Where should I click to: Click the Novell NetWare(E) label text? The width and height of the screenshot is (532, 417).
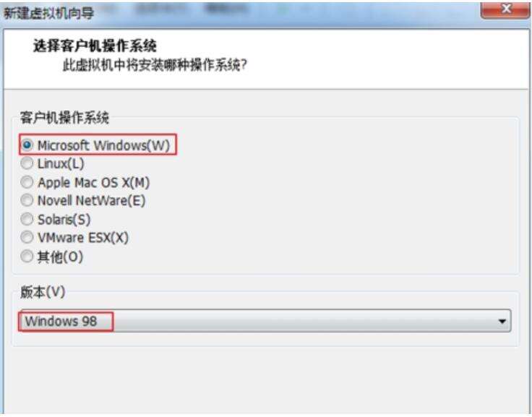click(x=92, y=200)
